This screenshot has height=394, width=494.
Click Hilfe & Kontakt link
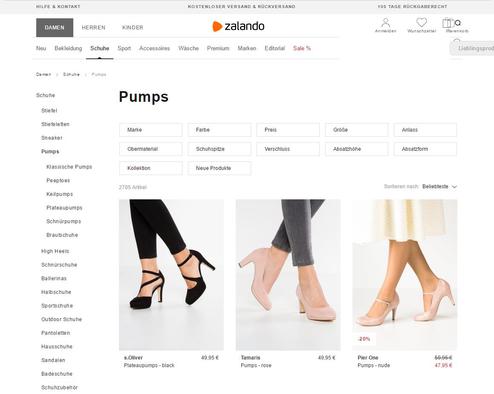[x=58, y=6]
